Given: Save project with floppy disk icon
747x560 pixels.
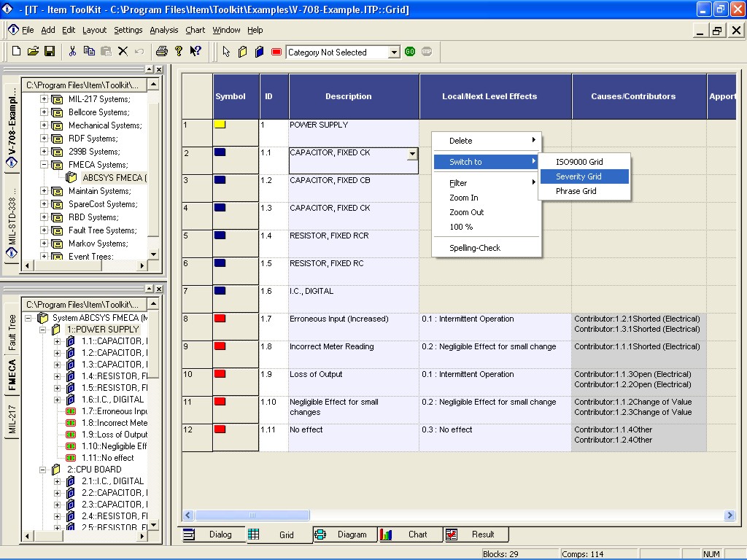Looking at the screenshot, I should point(50,52).
